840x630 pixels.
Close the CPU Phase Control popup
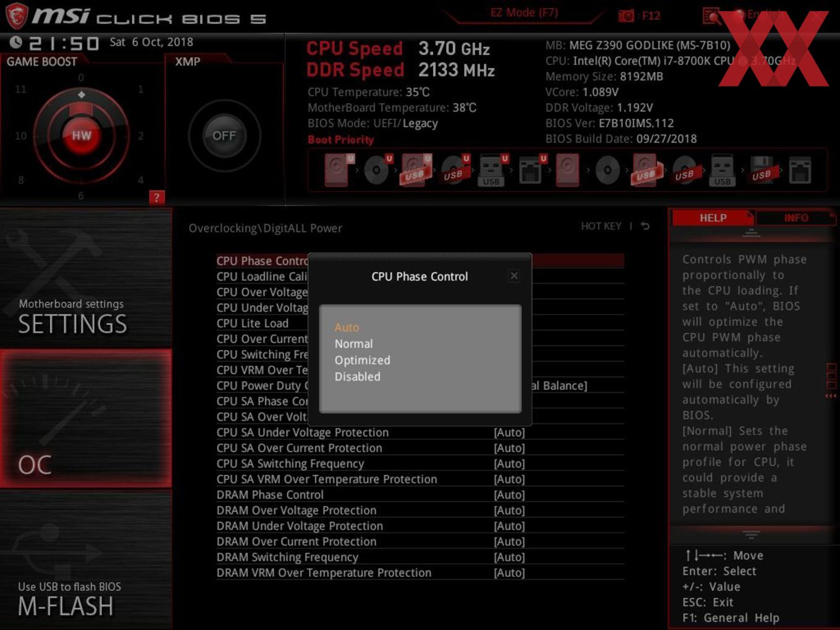pyautogui.click(x=514, y=276)
